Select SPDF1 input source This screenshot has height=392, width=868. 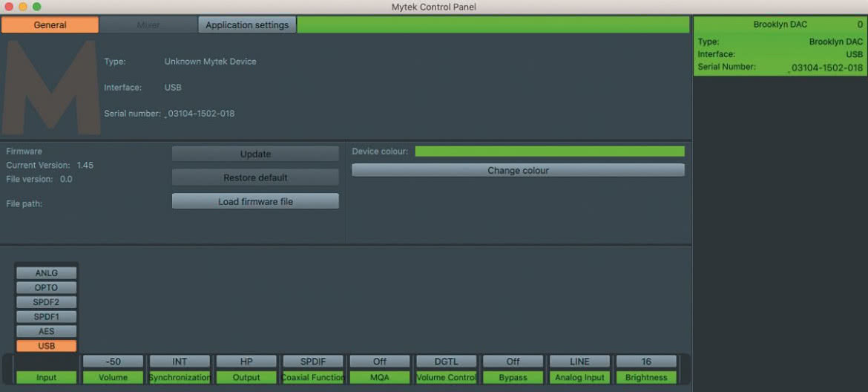[x=47, y=317]
